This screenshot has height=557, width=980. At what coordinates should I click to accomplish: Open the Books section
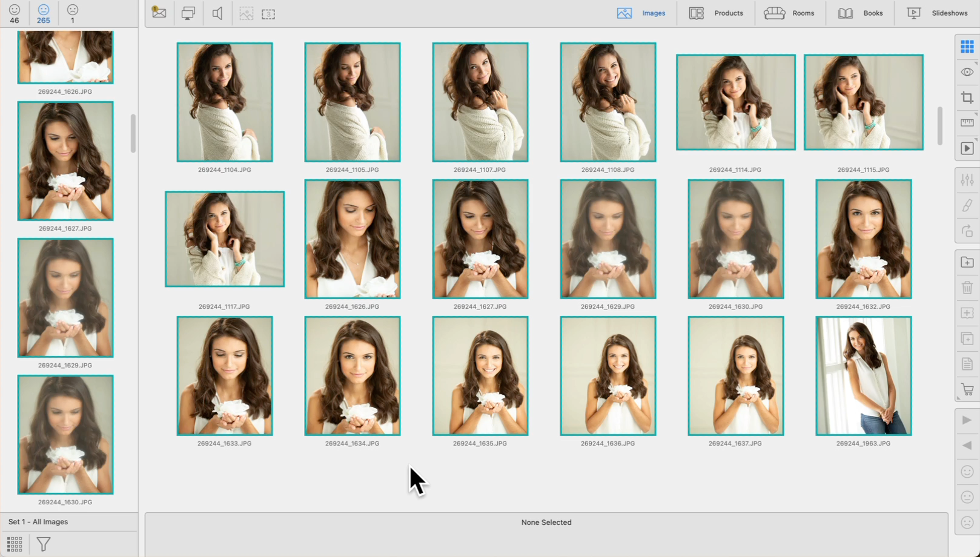[860, 13]
